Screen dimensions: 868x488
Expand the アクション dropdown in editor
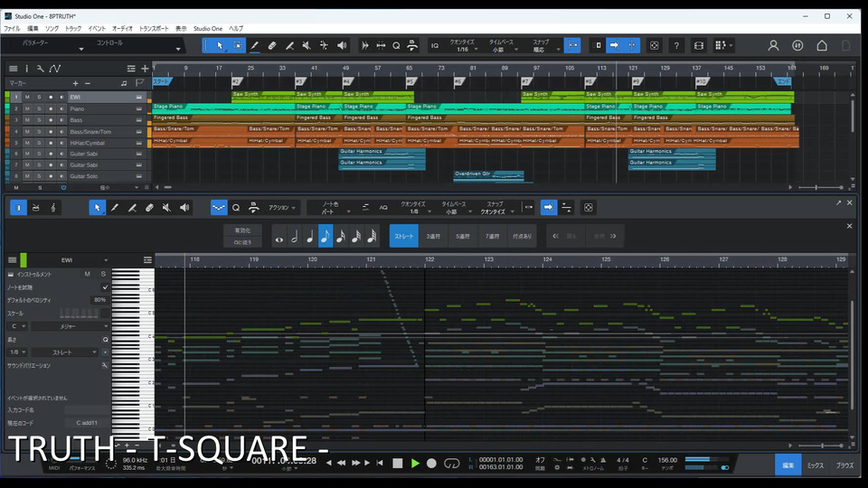pos(281,208)
